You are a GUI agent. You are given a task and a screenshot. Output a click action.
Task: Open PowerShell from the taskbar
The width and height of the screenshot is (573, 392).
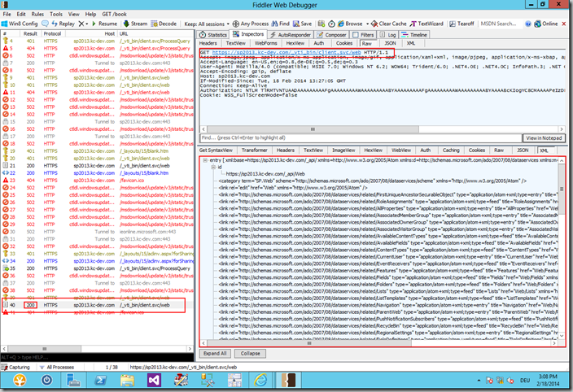coord(100,381)
